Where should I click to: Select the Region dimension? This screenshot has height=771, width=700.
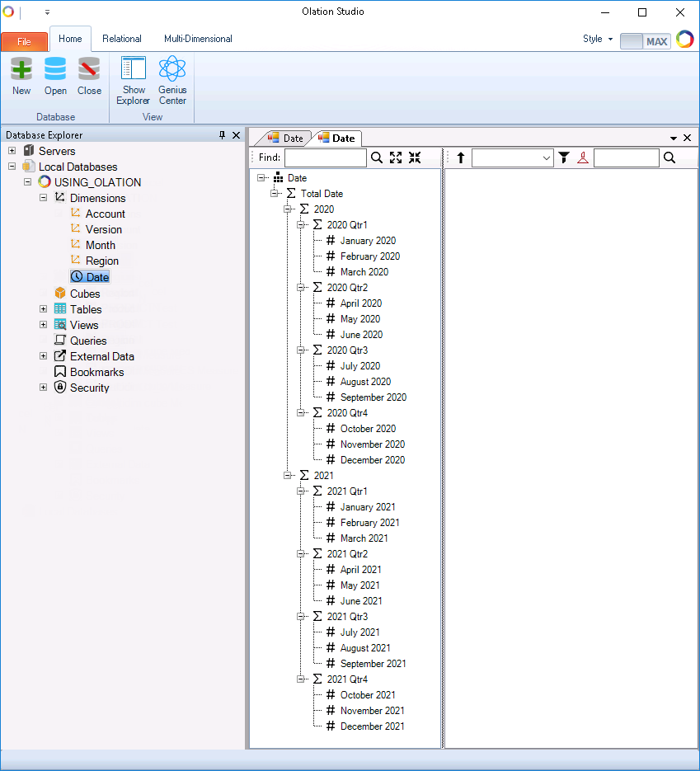click(x=101, y=261)
